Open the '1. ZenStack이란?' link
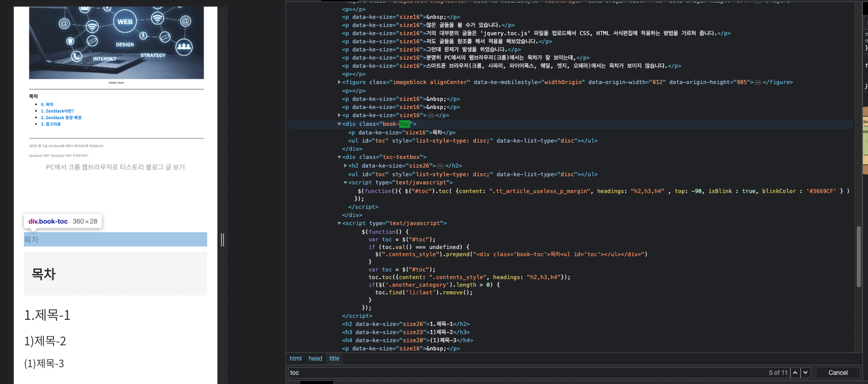The image size is (868, 384). [x=57, y=111]
